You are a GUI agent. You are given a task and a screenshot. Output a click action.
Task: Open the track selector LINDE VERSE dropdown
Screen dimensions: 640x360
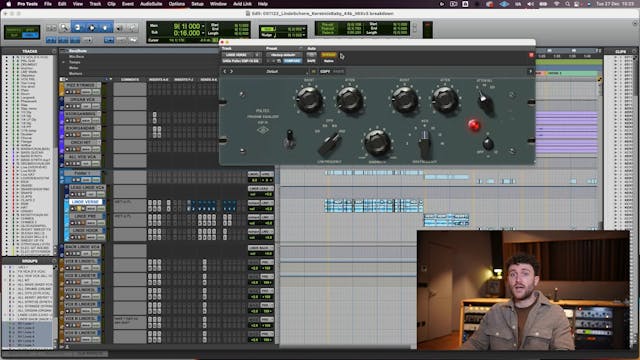coord(241,55)
